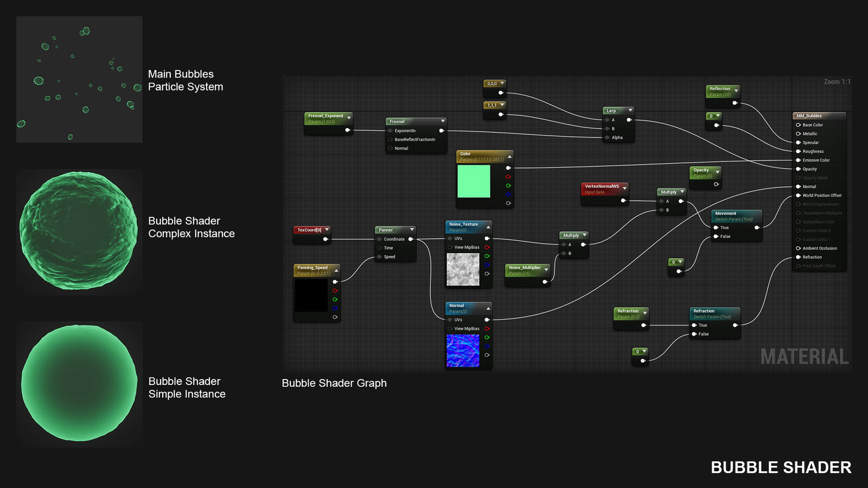Click the Ambient Occlusion pin on MM_Bubbles
Screen dimensions: 868x488
click(799, 248)
